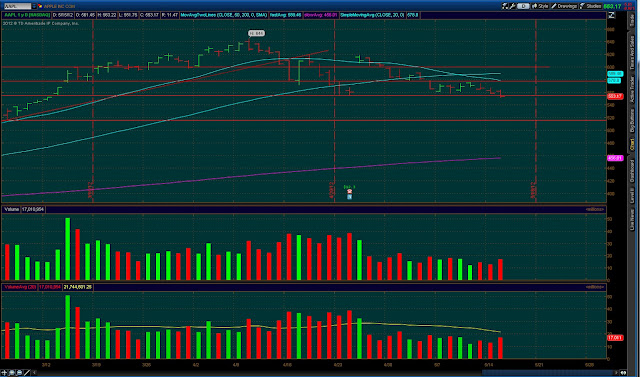
Task: Toggle the chart expand icon at top right corner
Action: coord(611,15)
